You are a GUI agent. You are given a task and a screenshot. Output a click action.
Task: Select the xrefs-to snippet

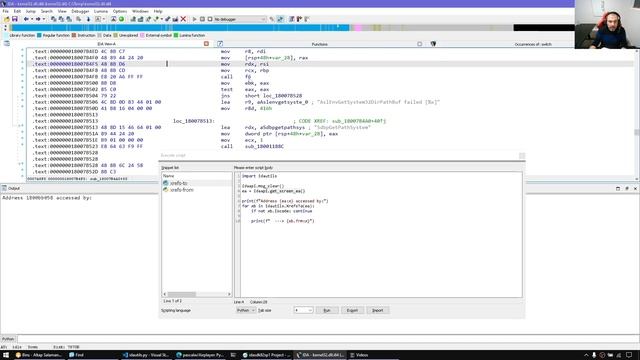197,183
